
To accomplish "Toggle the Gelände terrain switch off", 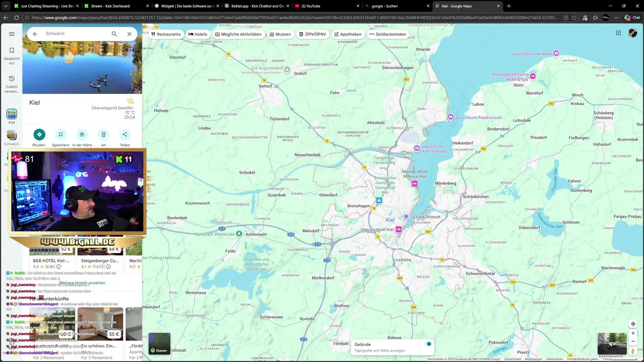I will [x=428, y=344].
